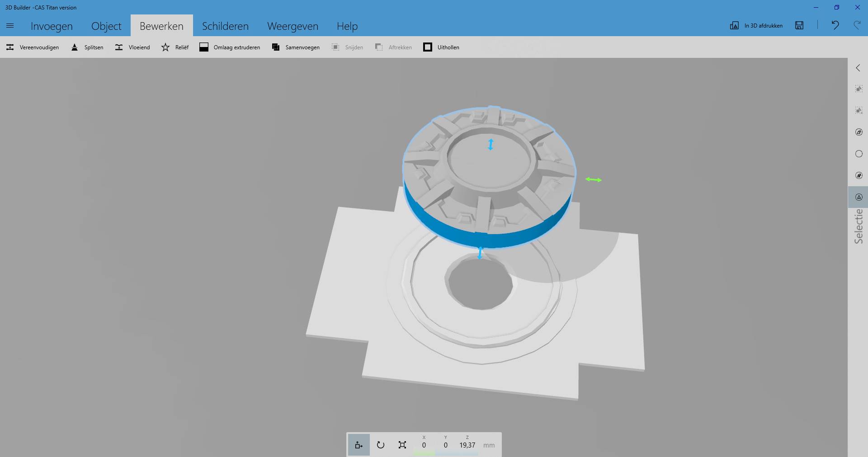Click the highlighted single-triangle selection icon
868x457 pixels.
click(x=859, y=197)
